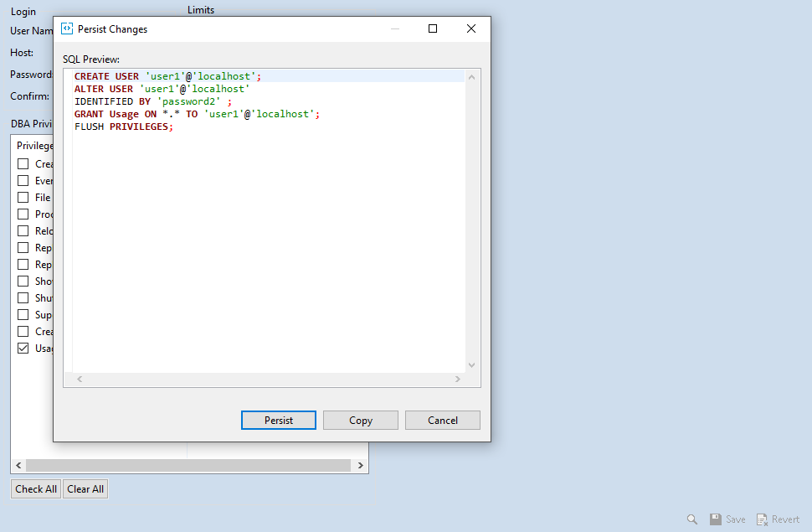Click the Revert document icon

point(763,519)
